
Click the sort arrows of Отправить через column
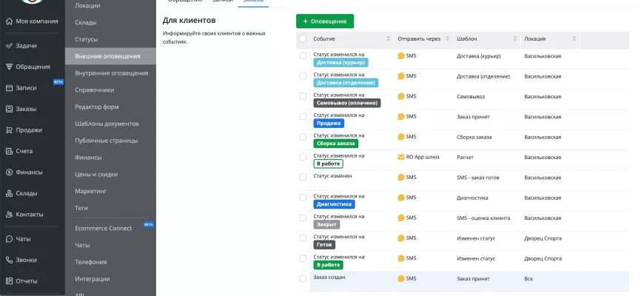click(x=446, y=38)
